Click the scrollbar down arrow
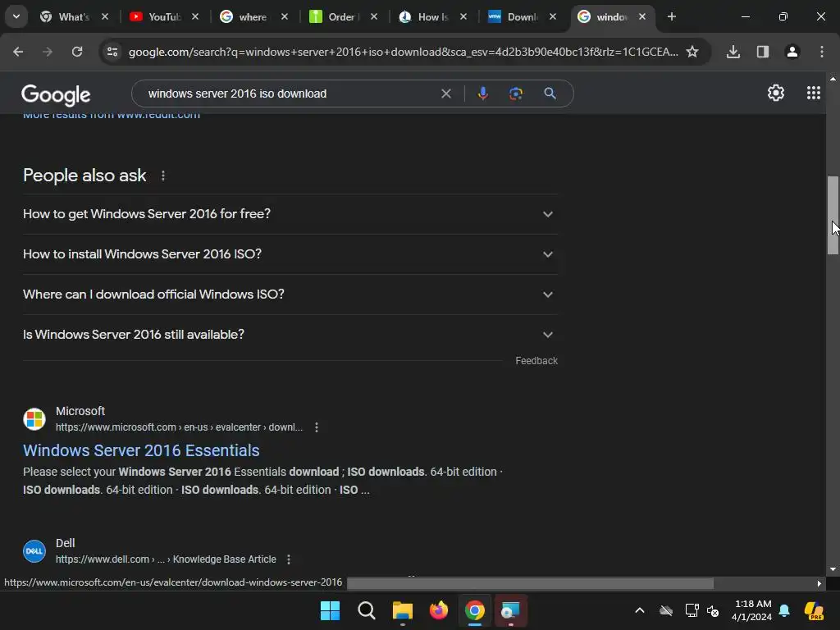The height and width of the screenshot is (630, 840). [x=833, y=569]
